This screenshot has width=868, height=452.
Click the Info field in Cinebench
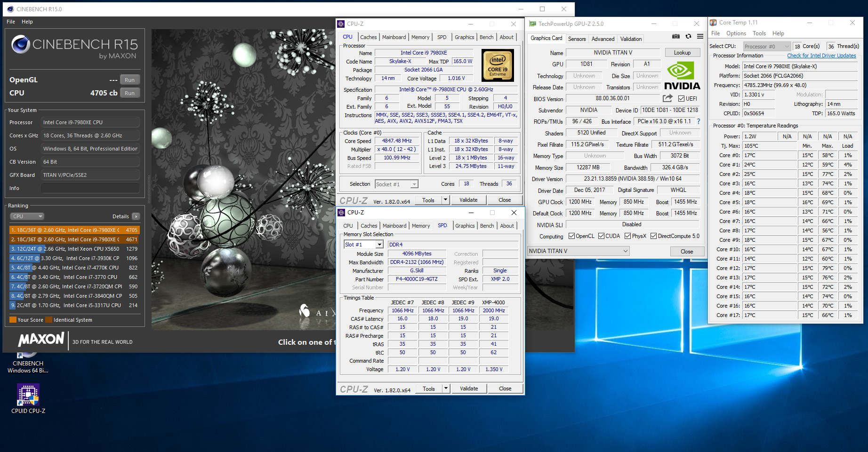pos(90,188)
